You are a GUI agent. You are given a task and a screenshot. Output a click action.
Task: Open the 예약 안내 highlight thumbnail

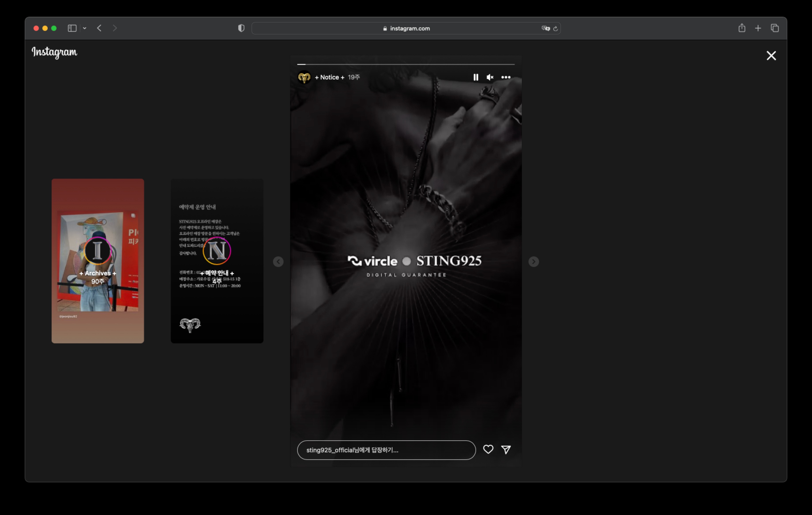point(217,261)
